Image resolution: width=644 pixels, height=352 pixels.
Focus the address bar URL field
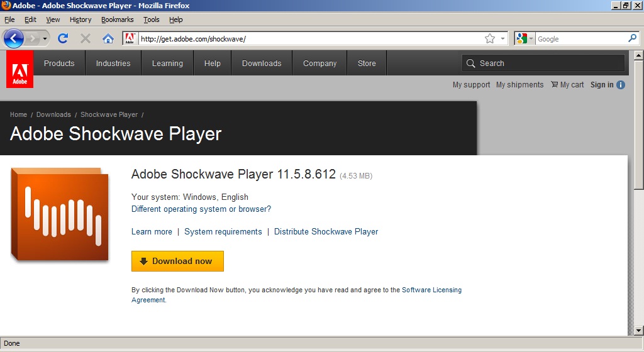(x=310, y=39)
